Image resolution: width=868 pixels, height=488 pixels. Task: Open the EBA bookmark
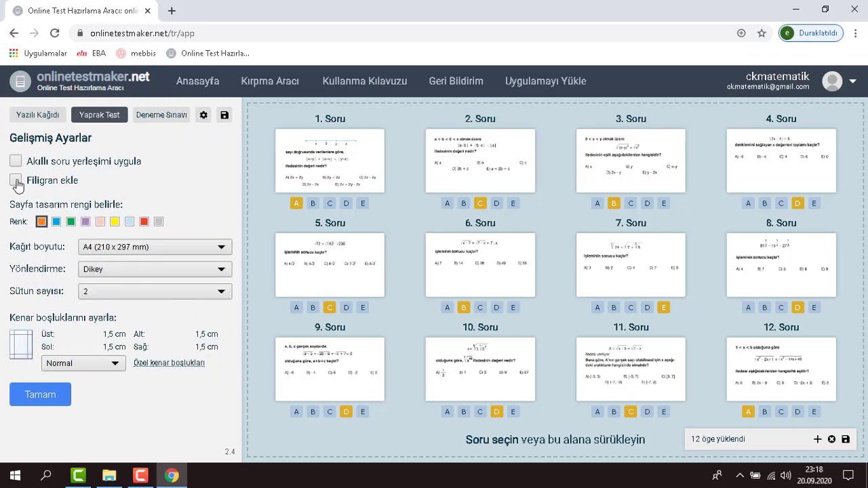pyautogui.click(x=92, y=53)
